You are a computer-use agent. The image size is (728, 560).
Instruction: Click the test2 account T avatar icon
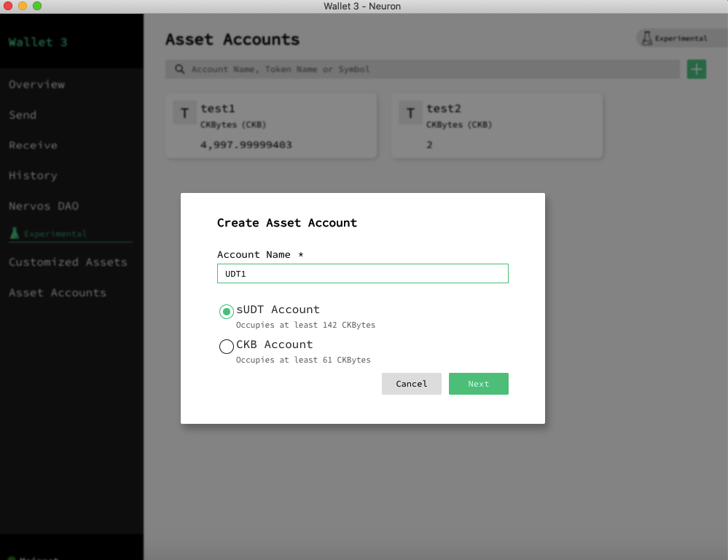[x=410, y=113]
